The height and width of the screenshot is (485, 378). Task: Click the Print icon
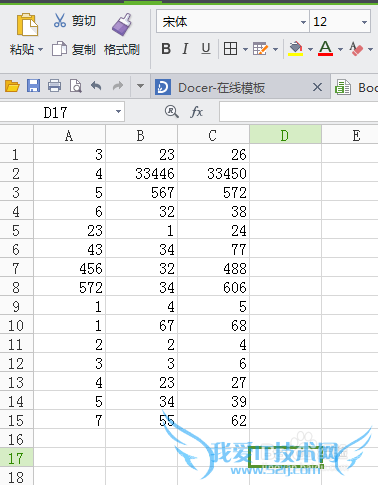click(54, 86)
